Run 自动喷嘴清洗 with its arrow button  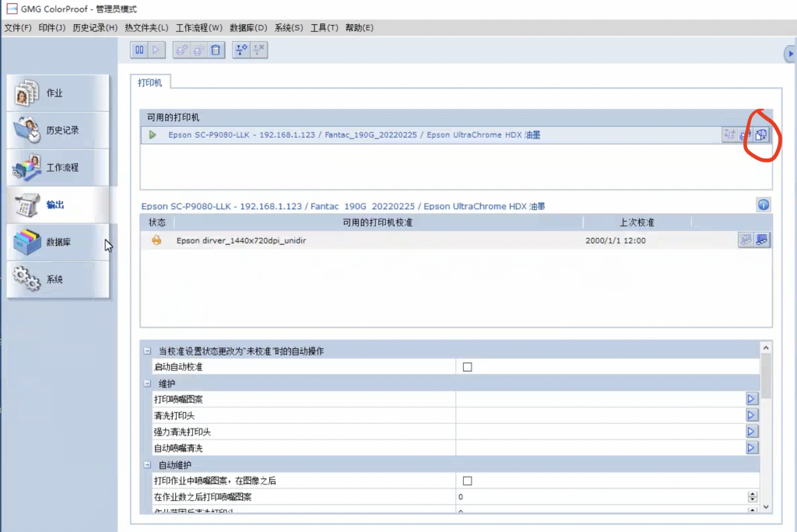coord(751,448)
